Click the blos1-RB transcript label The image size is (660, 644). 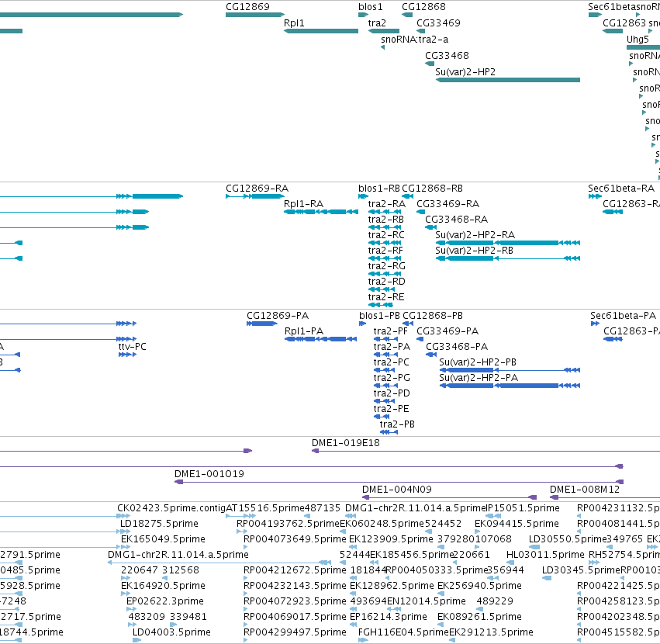coord(378,189)
